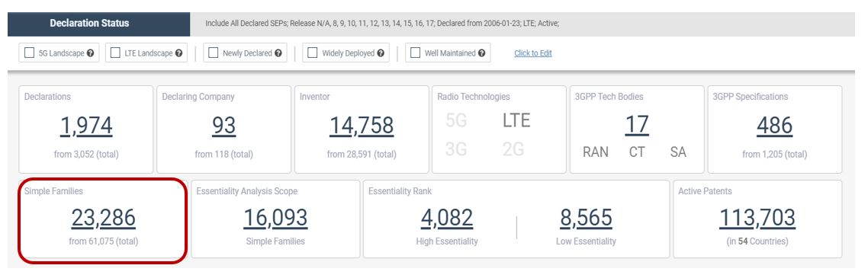
Task: Choose SA under 3GPP Tech Bodies
Action: point(678,152)
